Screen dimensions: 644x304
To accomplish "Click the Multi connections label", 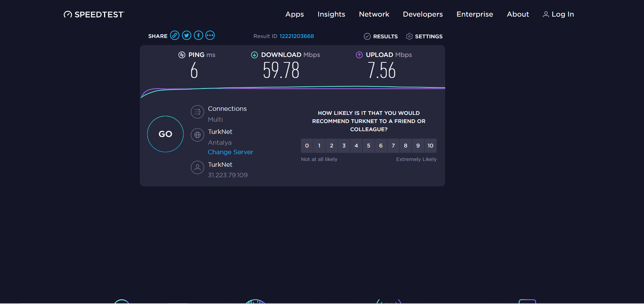I will coord(215,120).
